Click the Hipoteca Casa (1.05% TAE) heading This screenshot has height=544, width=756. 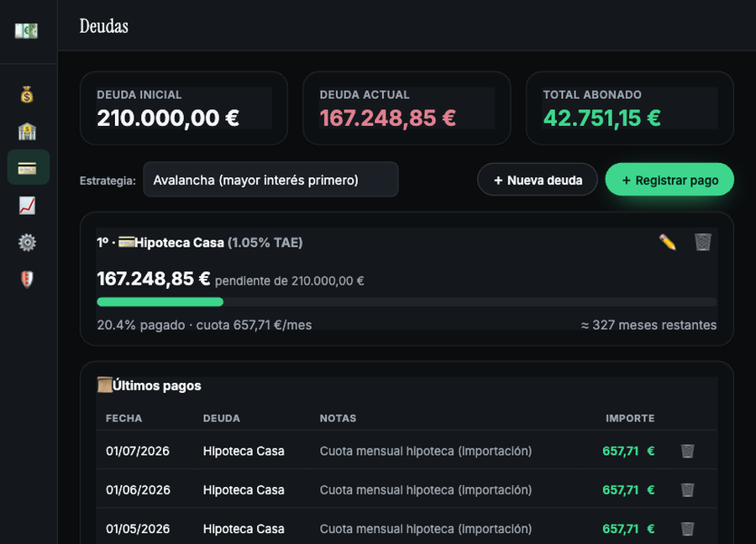point(200,243)
